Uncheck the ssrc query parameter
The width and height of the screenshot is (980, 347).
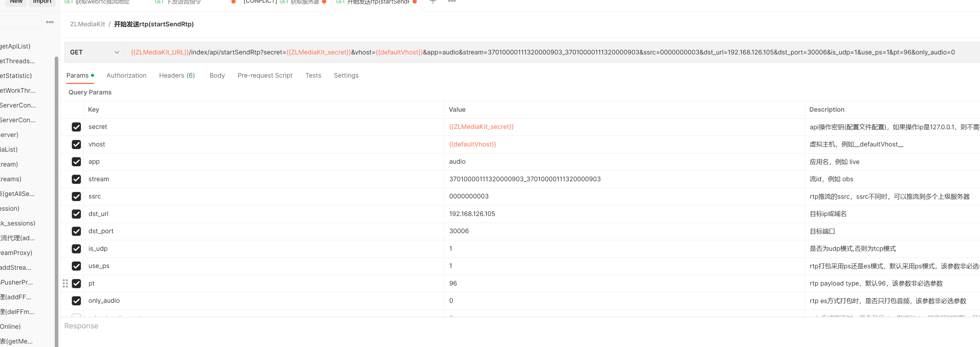pos(76,196)
